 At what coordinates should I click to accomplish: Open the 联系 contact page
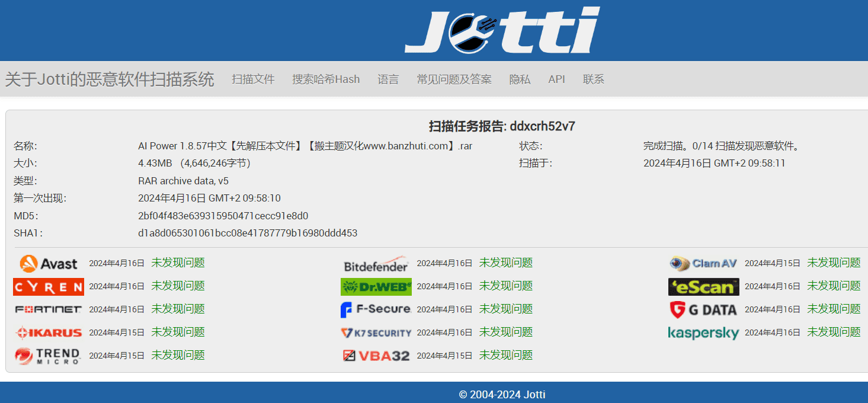coord(594,79)
